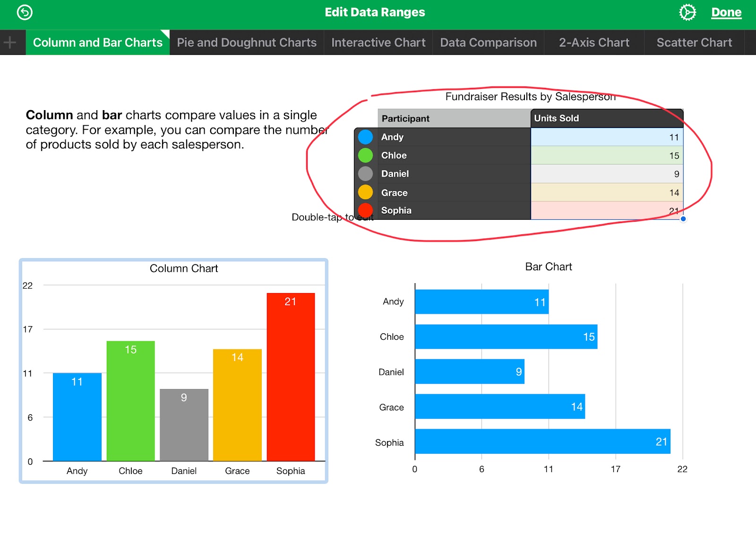Open the 2-Axis Chart tab
Viewport: 756px width, 552px height.
click(x=594, y=43)
